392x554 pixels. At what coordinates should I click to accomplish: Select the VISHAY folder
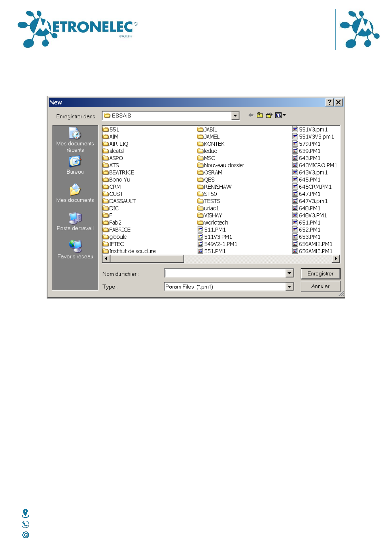coord(210,215)
